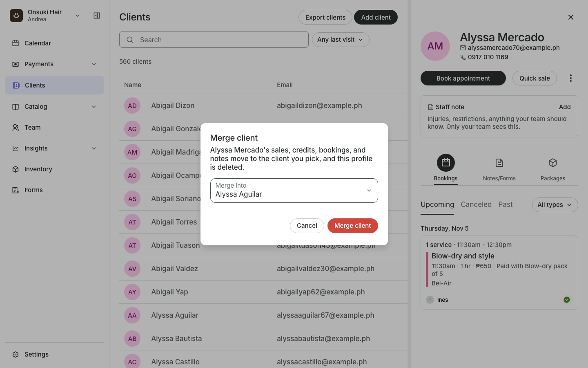Click the search magnifier icon
This screenshot has height=368, width=588.
click(x=130, y=40)
